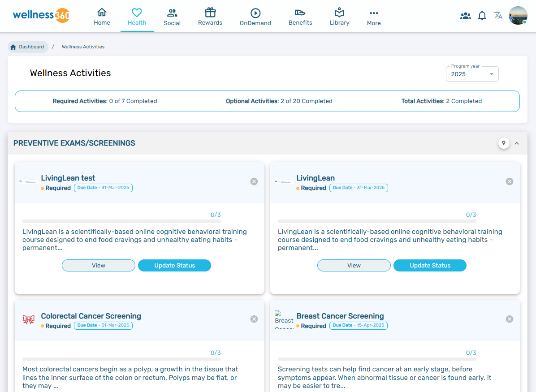Open the notifications bell

(482, 16)
